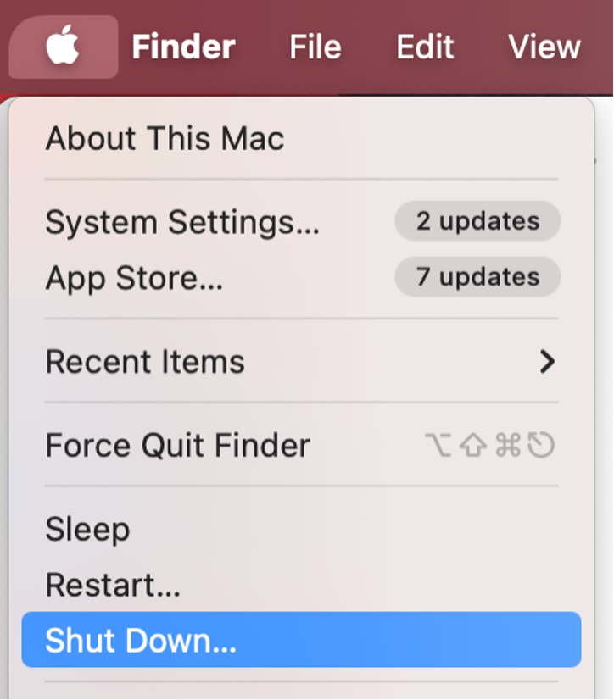Image resolution: width=614 pixels, height=700 pixels.
Task: Put the Mac to Sleep
Action: pos(88,528)
